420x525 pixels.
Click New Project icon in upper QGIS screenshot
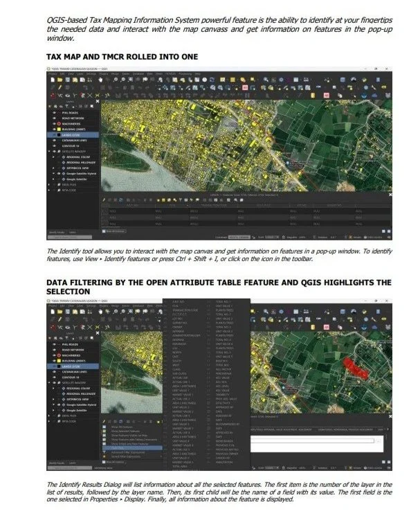(53, 80)
